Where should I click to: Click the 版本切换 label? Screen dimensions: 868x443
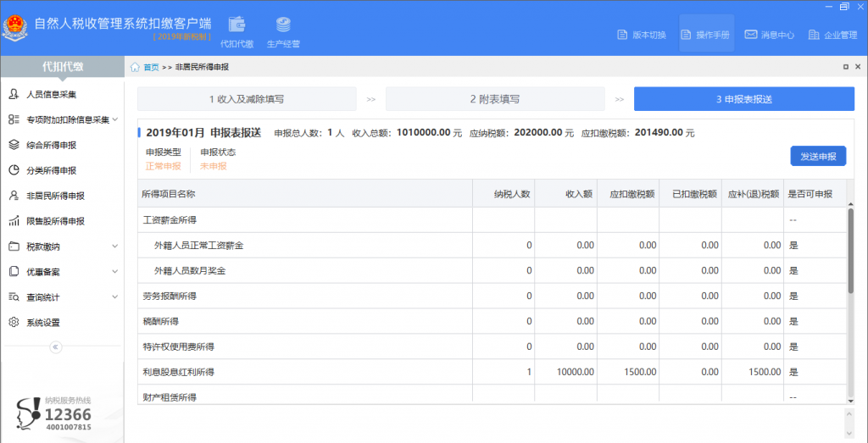[648, 35]
